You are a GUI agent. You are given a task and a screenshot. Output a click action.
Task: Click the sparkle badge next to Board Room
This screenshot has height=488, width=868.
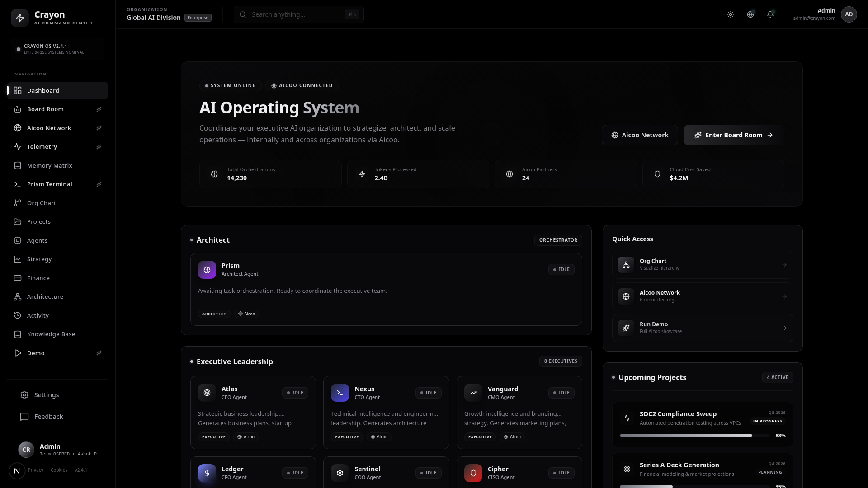tap(99, 109)
